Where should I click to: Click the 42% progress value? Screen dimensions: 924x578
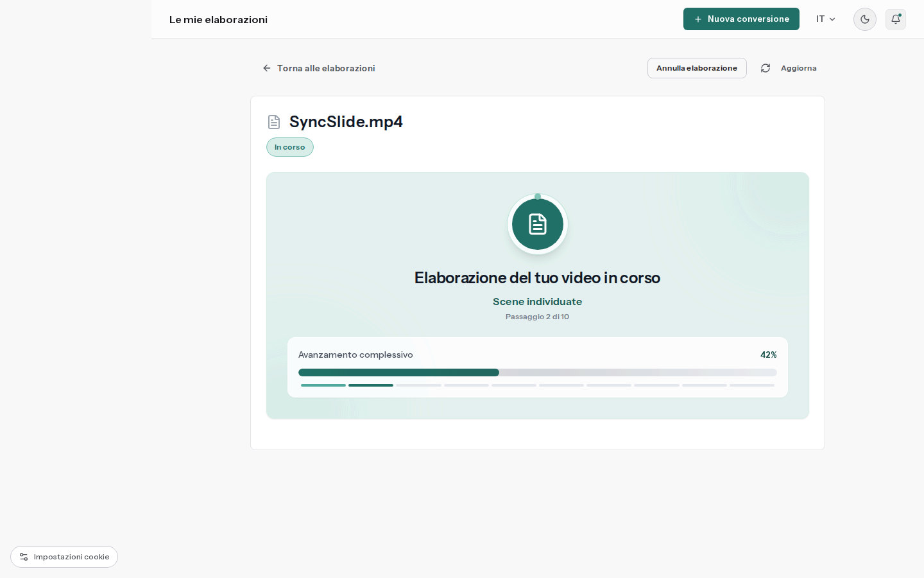coord(769,355)
